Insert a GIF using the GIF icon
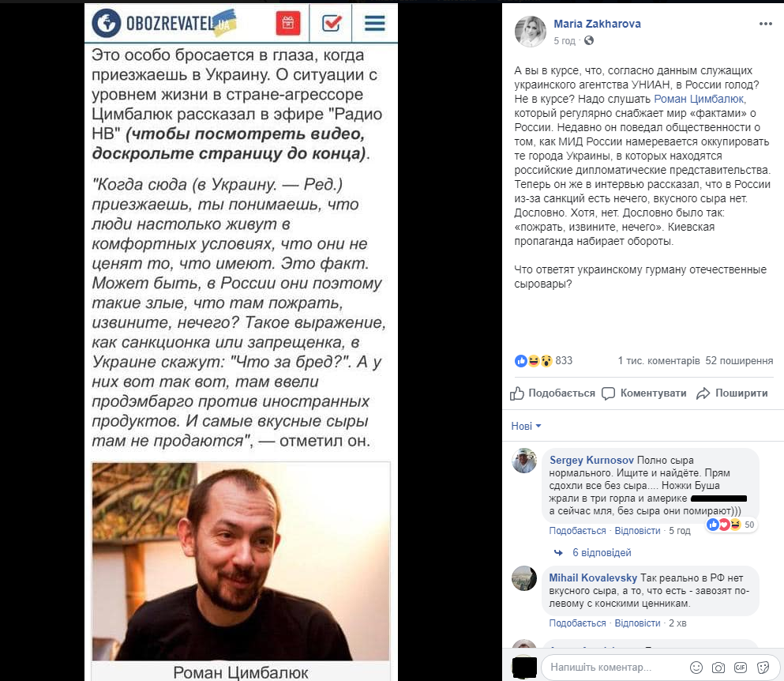 (x=741, y=667)
